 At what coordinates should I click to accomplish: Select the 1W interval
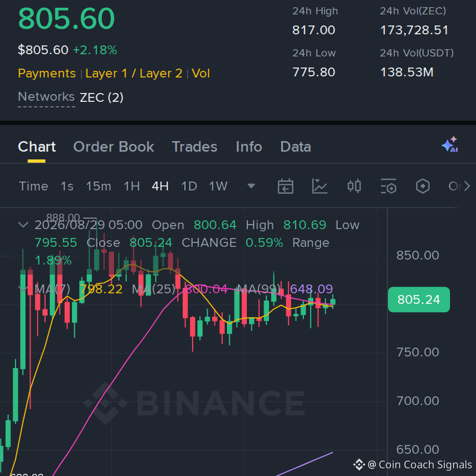pyautogui.click(x=218, y=186)
